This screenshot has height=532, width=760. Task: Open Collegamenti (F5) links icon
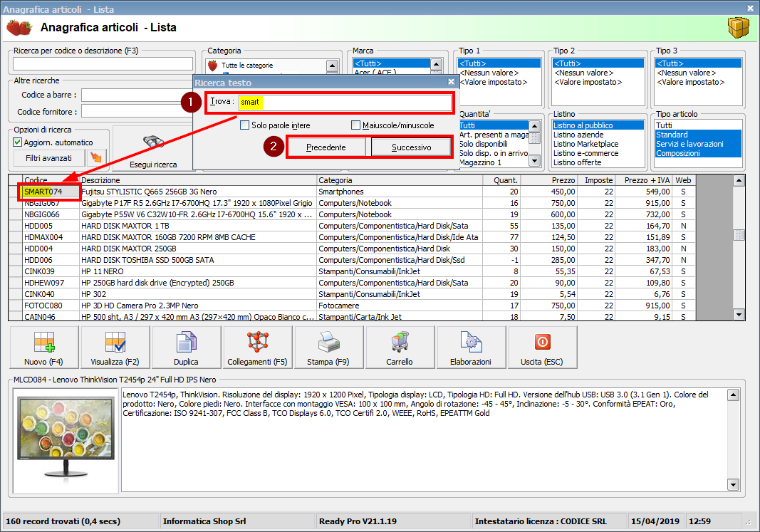point(257,342)
